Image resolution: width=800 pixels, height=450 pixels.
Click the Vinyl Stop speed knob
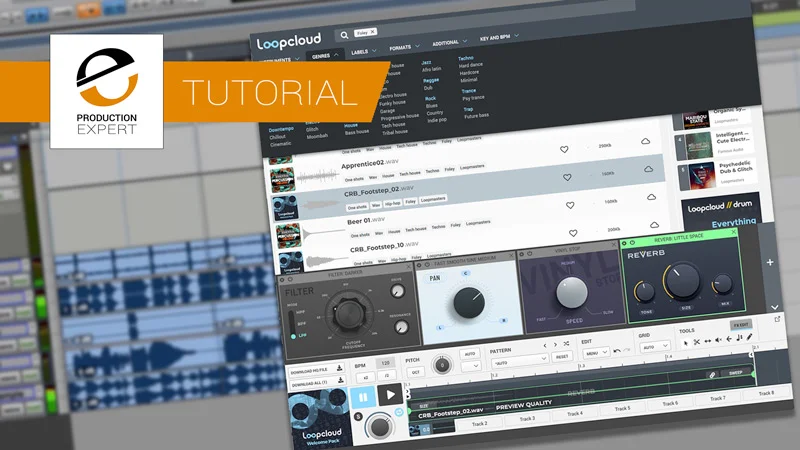[x=571, y=293]
